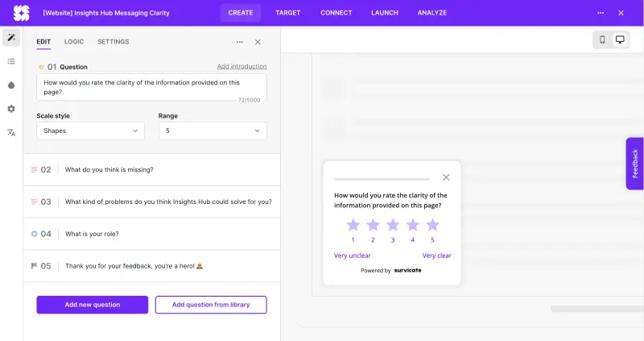This screenshot has width=644, height=341.
Task: Close the survey editor with top X
Action: point(621,13)
